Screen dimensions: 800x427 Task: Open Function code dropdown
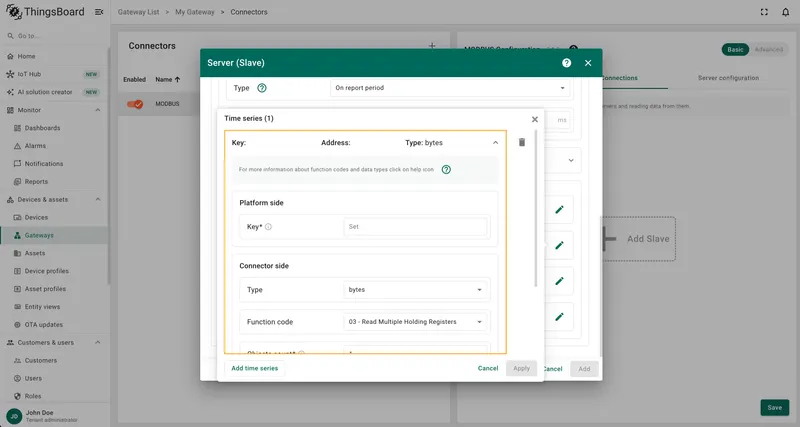pyautogui.click(x=415, y=322)
